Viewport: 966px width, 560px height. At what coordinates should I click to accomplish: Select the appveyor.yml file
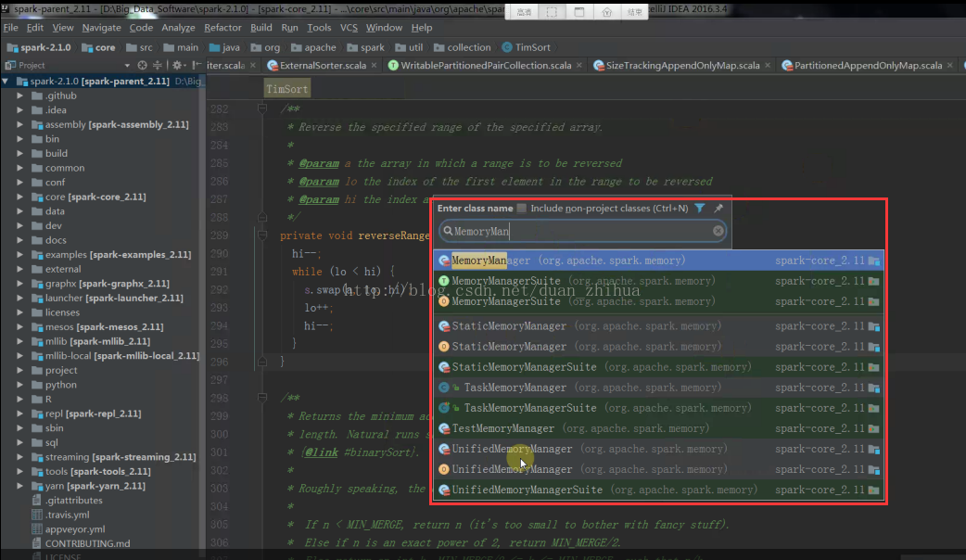(69, 529)
